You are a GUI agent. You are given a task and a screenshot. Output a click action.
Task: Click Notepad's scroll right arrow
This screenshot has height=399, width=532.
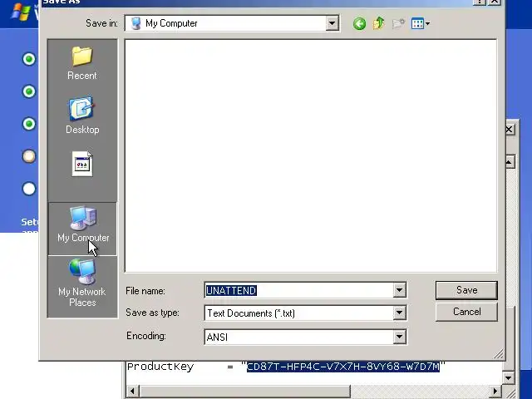point(495,392)
